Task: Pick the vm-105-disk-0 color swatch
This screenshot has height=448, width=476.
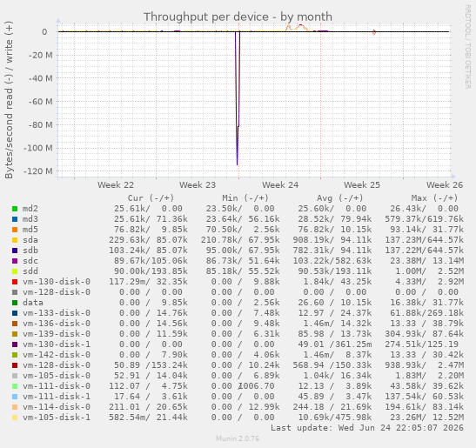Action: 15,376
